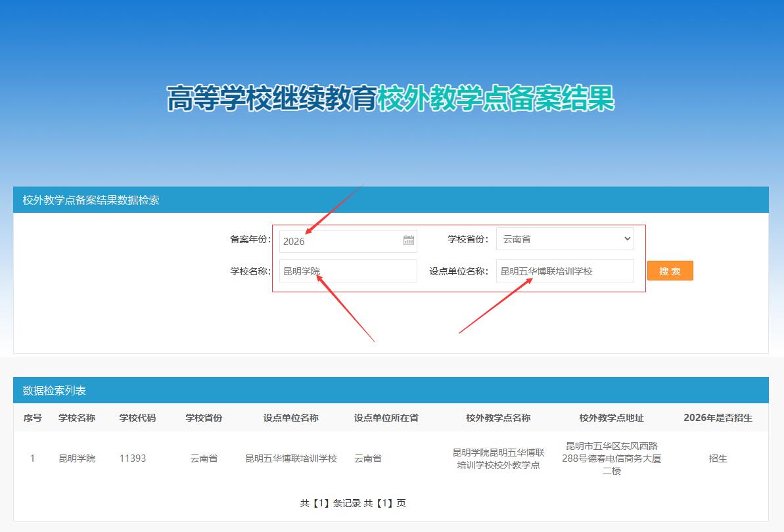Click the record count text 共【1】条记录
This screenshot has height=532, width=784.
pos(330,503)
